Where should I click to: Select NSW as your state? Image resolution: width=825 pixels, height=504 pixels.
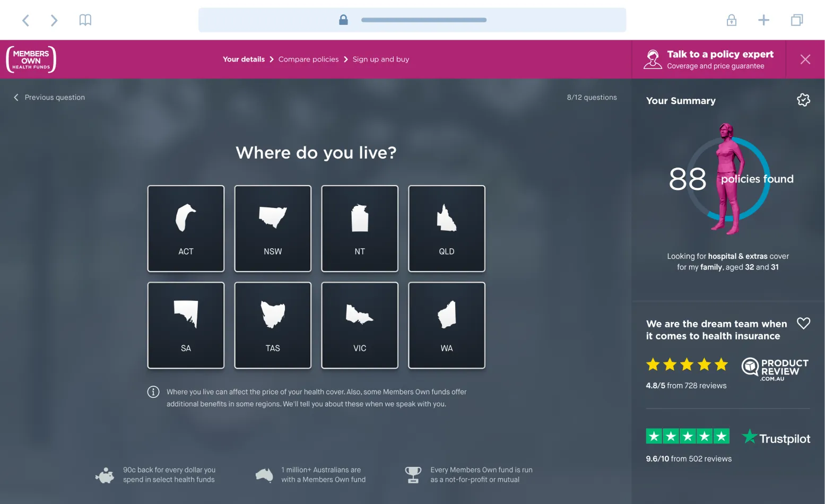[273, 229]
